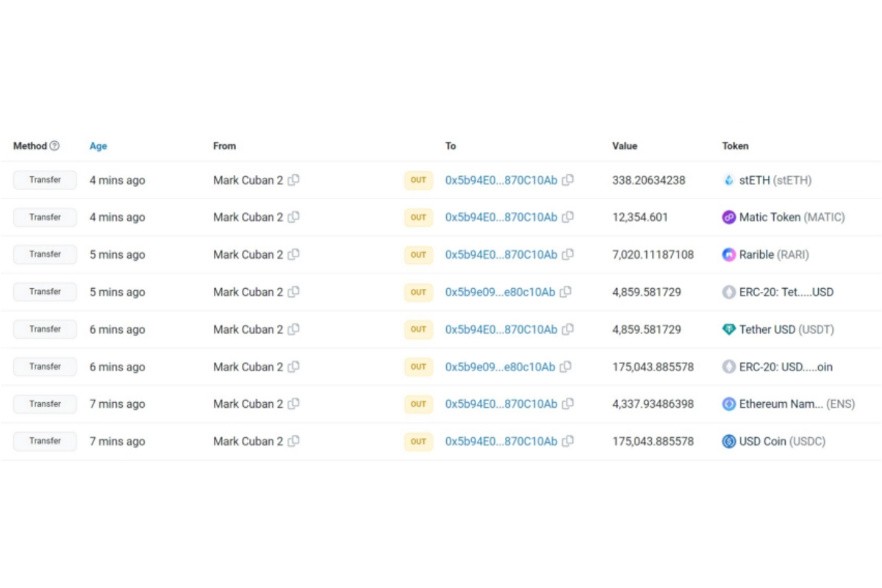Copy sender address in ENS row

tap(293, 404)
